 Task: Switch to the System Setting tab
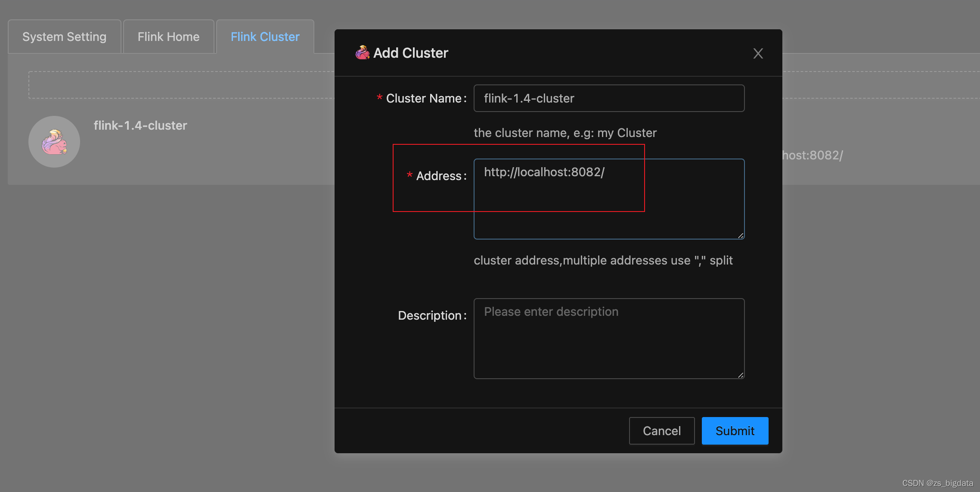(x=64, y=37)
